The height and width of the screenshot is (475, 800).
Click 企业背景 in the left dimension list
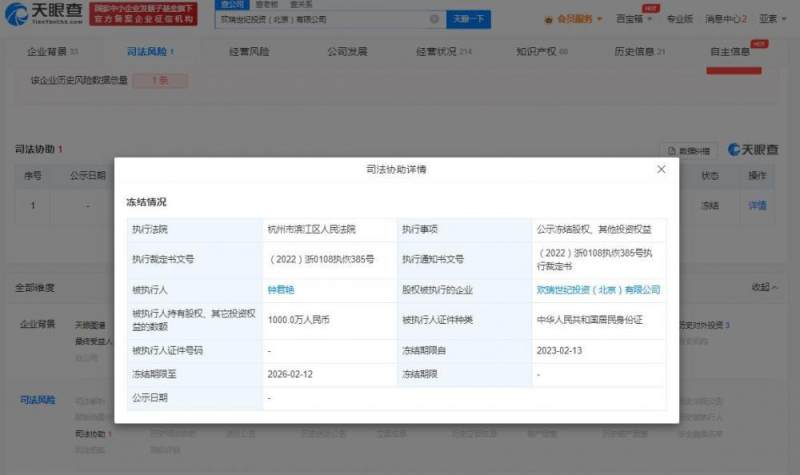pos(37,324)
